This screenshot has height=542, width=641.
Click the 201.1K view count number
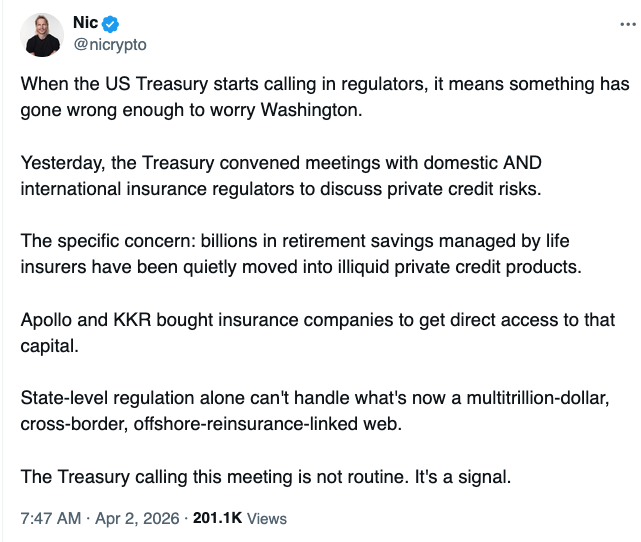pyautogui.click(x=218, y=518)
